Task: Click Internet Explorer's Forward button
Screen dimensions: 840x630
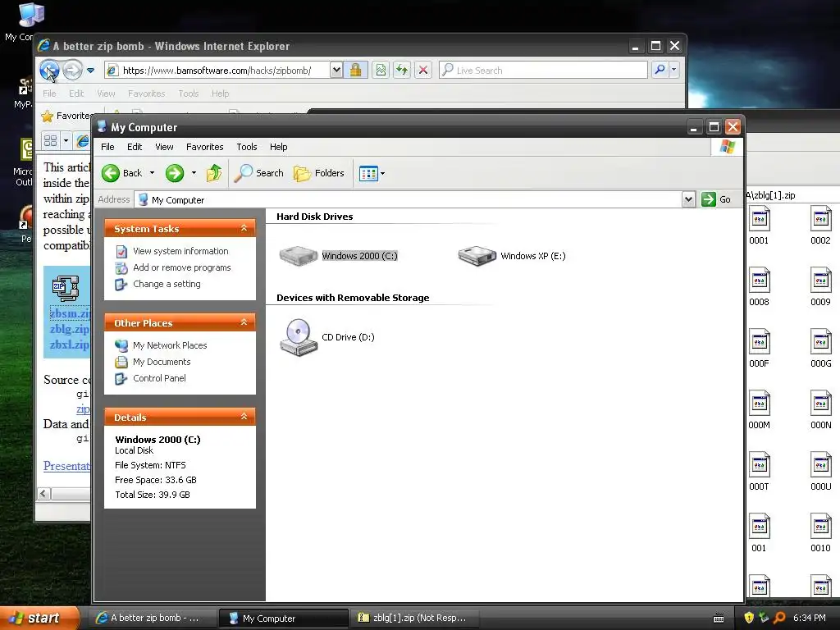Action: coord(72,70)
